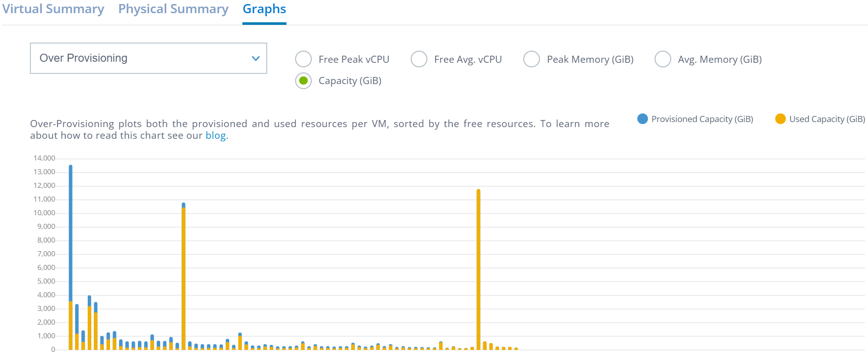
Task: Open the blog link
Action: (x=215, y=135)
